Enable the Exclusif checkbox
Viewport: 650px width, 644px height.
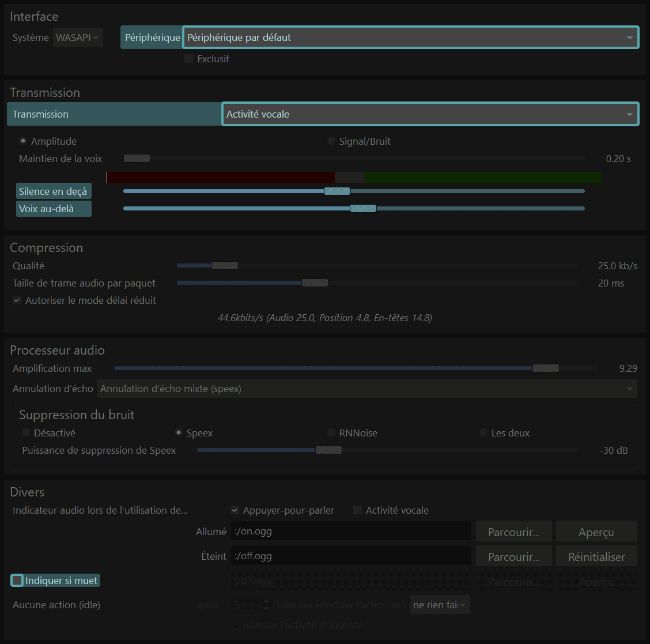click(x=188, y=59)
